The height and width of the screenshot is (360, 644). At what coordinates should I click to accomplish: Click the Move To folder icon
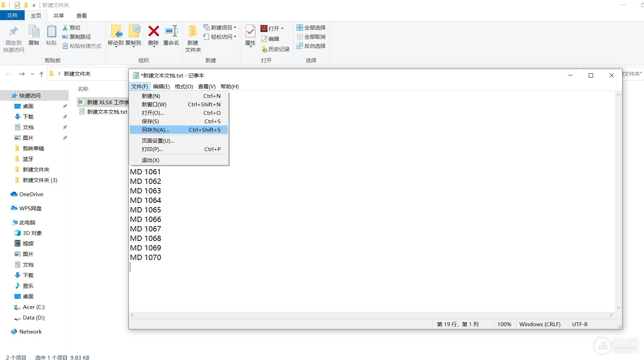(116, 32)
